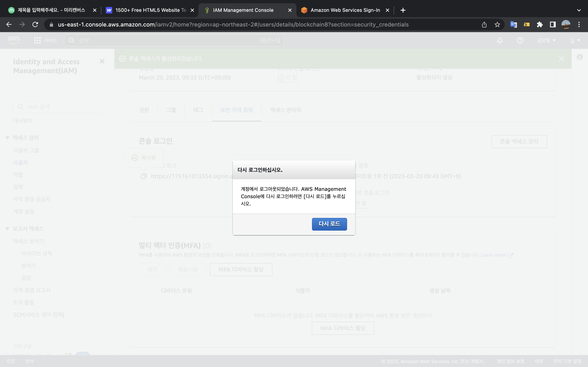Open the services grid menu icon
The width and height of the screenshot is (588, 367).
pyautogui.click(x=37, y=40)
